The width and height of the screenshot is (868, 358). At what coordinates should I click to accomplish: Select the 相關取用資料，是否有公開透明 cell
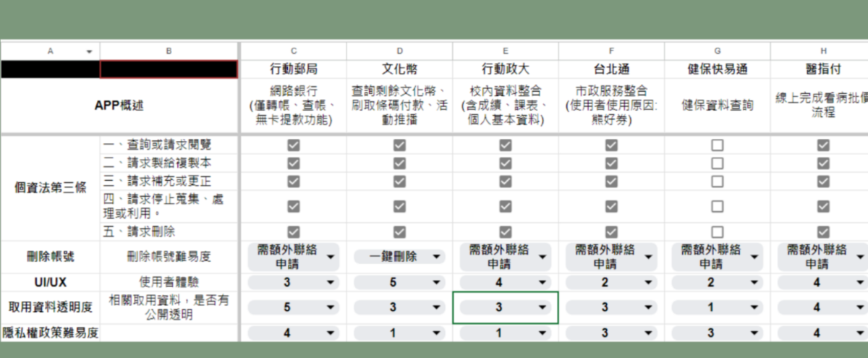click(x=169, y=307)
